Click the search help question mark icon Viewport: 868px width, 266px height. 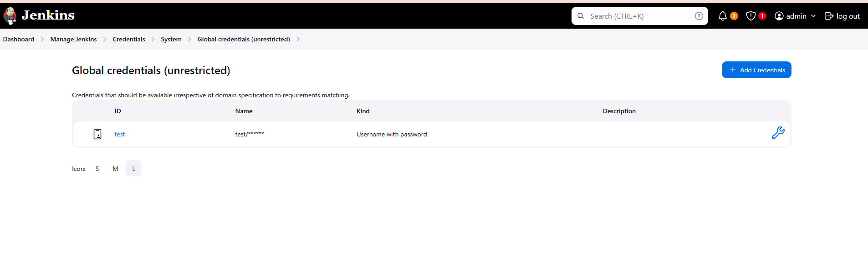(x=699, y=16)
